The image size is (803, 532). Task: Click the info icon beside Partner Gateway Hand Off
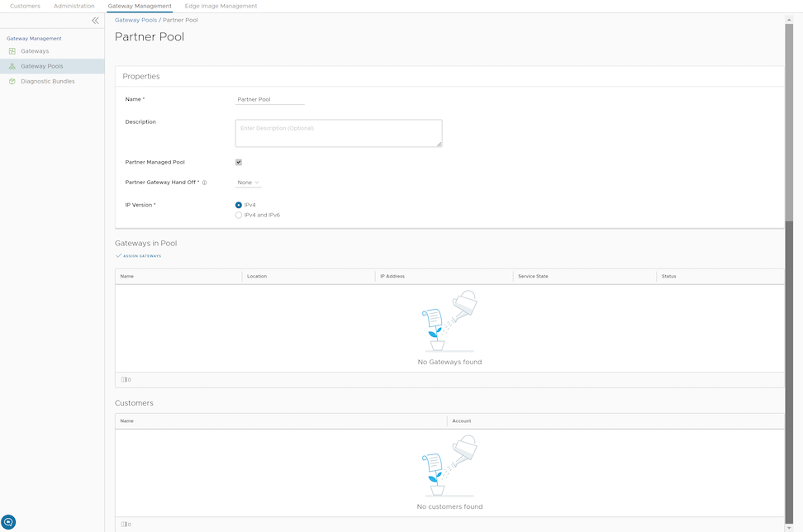203,183
